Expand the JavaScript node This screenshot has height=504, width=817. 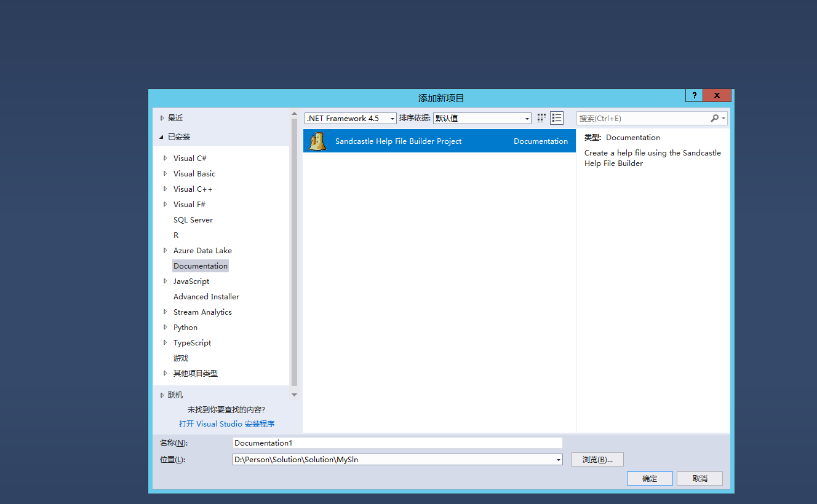pyautogui.click(x=165, y=281)
